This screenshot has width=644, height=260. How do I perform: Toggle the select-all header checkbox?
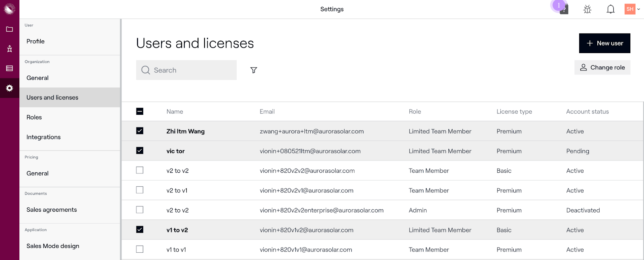coord(140,111)
